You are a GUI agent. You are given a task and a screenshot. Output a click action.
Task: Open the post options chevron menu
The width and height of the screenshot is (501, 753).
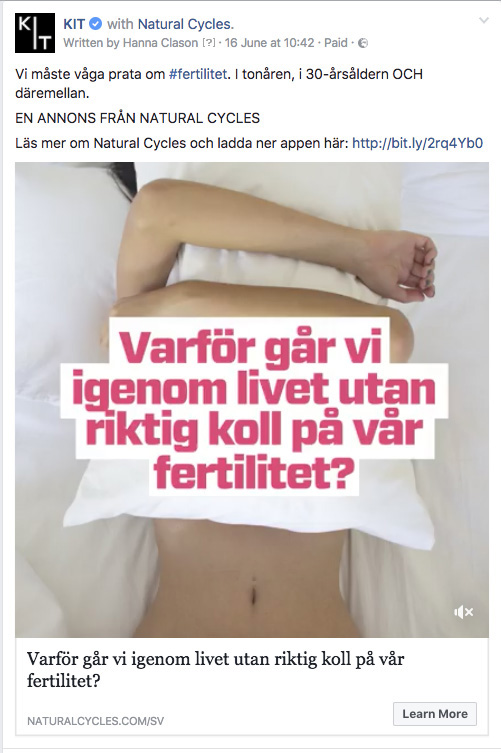[484, 21]
